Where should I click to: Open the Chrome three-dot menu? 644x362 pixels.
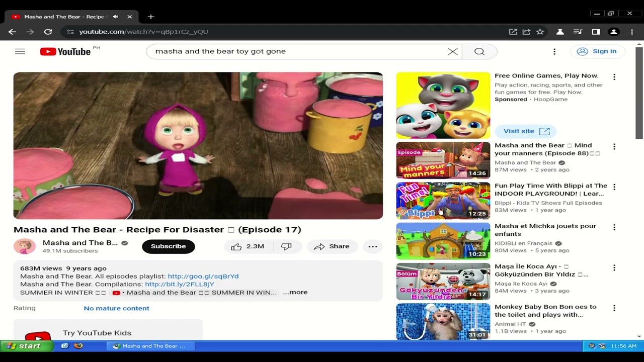coord(632,32)
